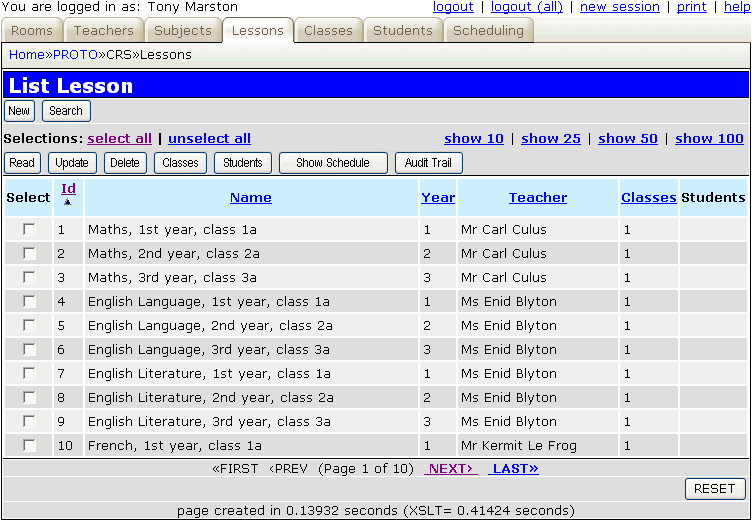Hit the RESET button
The height and width of the screenshot is (521, 752).
tap(715, 489)
